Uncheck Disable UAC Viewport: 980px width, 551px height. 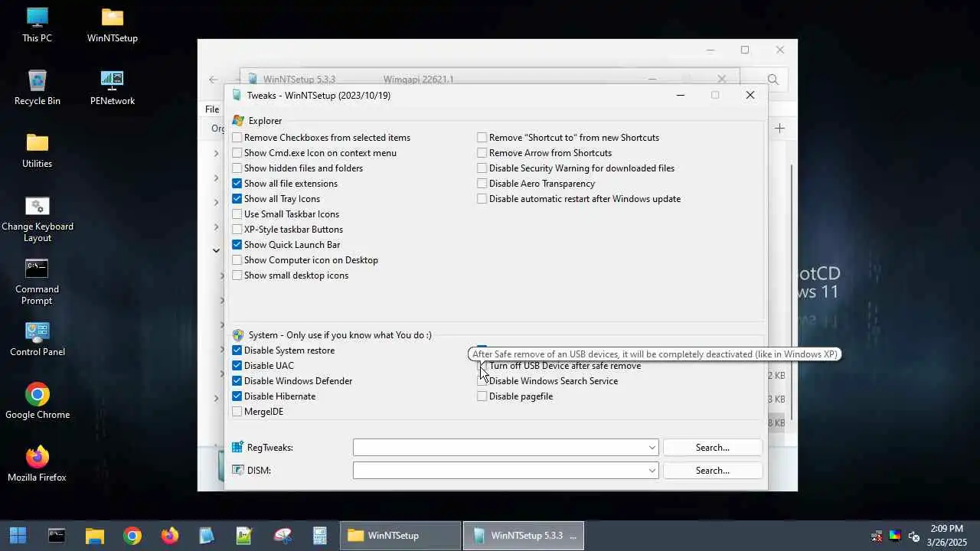pyautogui.click(x=237, y=366)
